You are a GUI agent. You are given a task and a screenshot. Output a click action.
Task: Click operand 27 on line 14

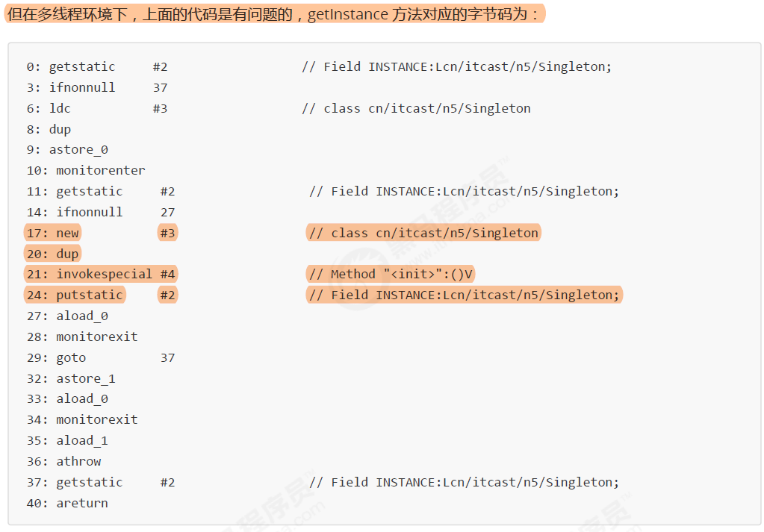[x=167, y=212]
